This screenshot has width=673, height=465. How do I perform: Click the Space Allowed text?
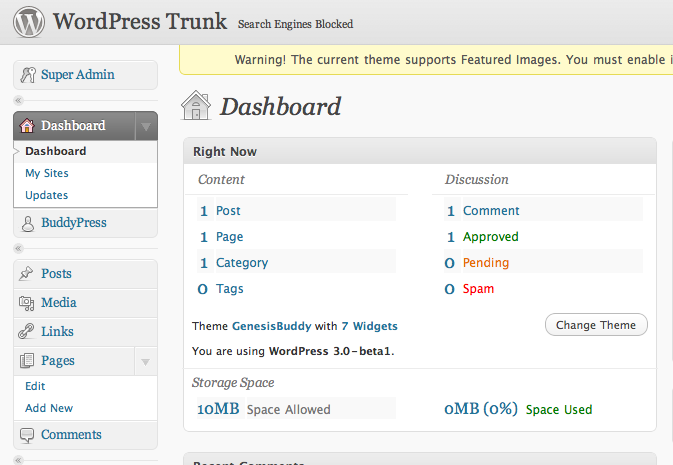click(x=288, y=410)
